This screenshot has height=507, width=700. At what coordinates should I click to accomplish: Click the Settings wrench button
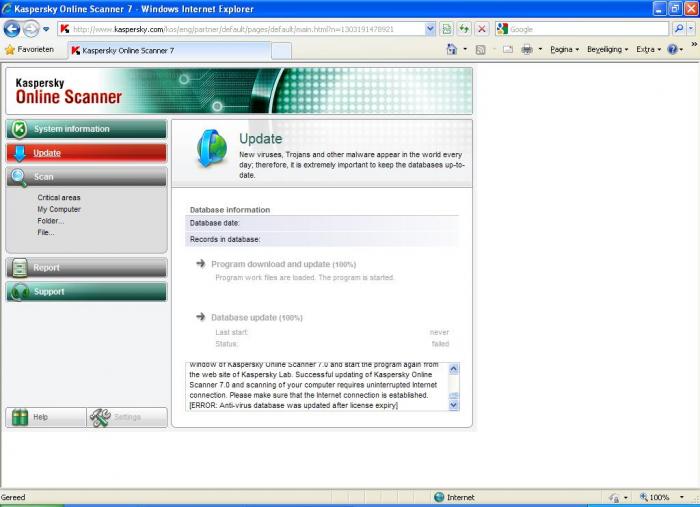pos(127,417)
